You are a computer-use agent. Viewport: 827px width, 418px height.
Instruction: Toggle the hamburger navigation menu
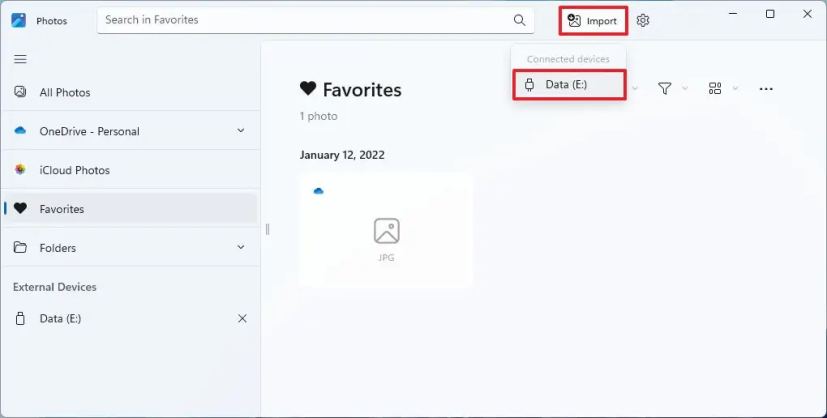point(20,59)
